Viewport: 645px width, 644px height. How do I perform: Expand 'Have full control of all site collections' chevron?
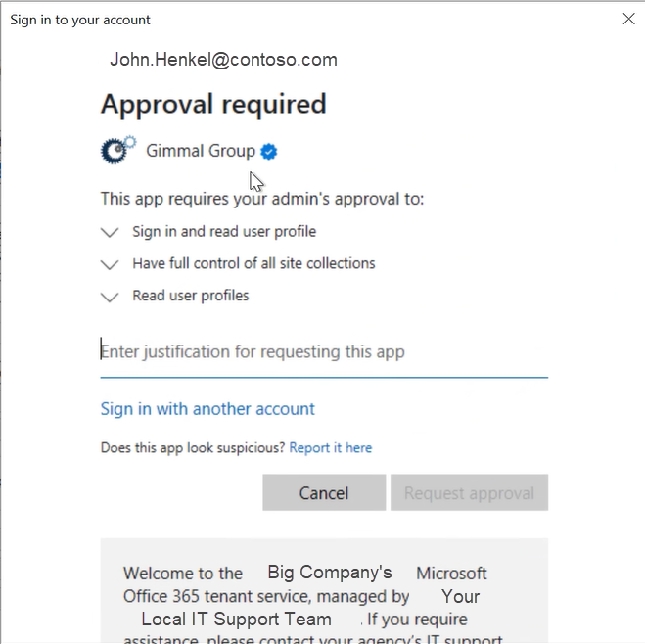tap(109, 264)
